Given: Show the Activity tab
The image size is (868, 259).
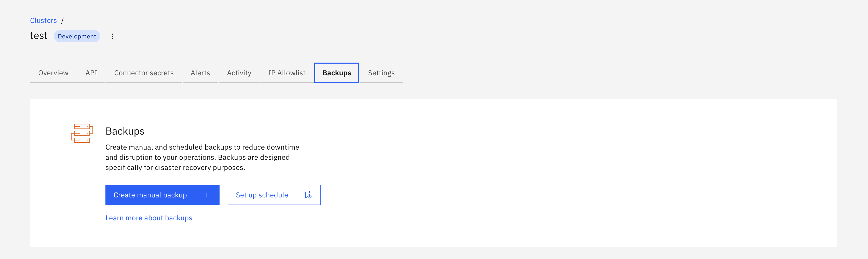Looking at the screenshot, I should tap(239, 73).
